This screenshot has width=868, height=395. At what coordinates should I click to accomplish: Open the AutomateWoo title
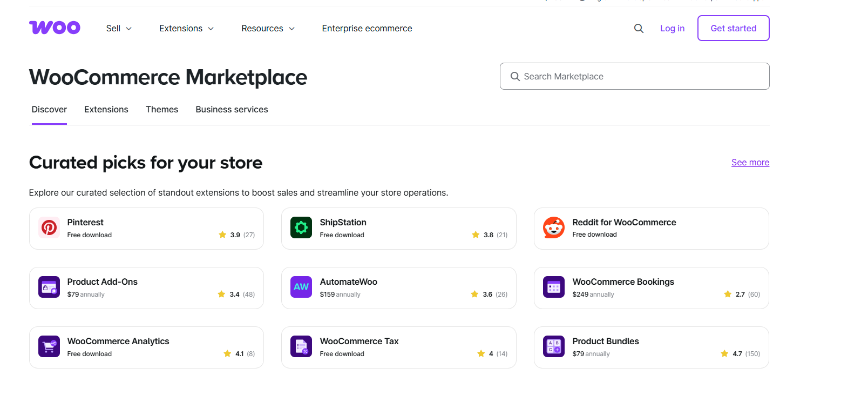click(x=348, y=282)
